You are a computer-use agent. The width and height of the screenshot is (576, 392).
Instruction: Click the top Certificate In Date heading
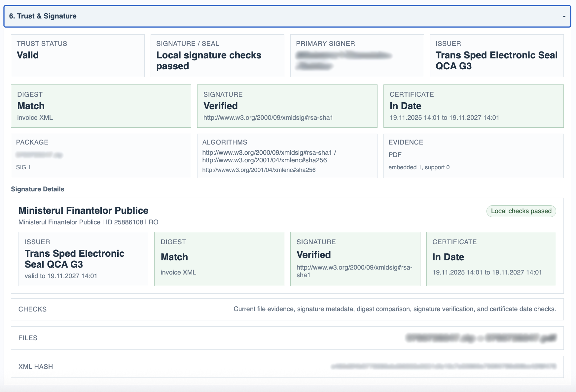(405, 106)
